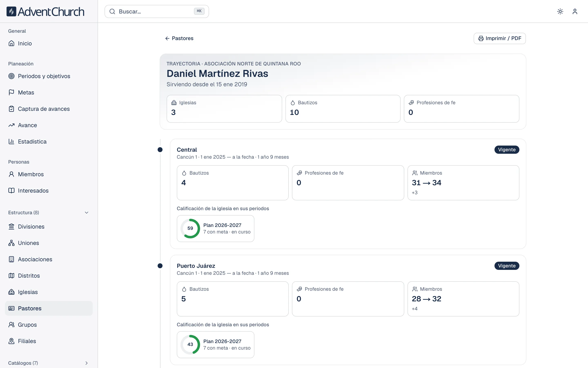Image resolution: width=588 pixels, height=368 pixels.
Task: Click the Divisiones landmark icon
Action: (11, 227)
